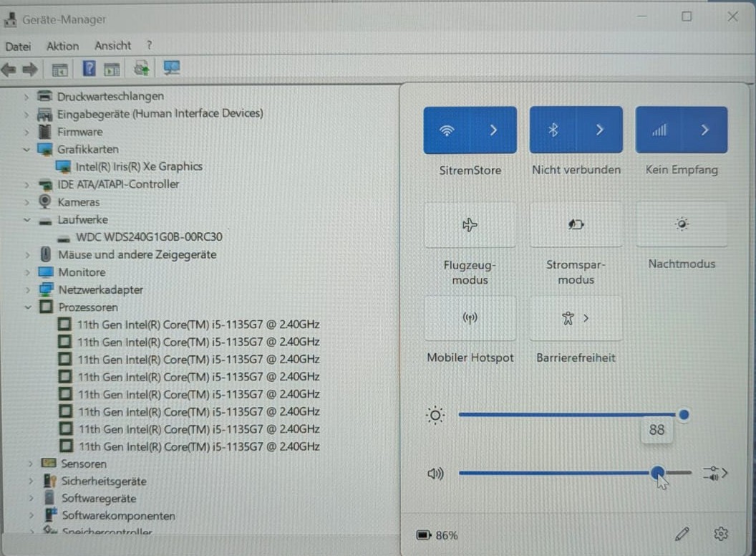Click the battery 86% indicator
The image size is (756, 556).
tap(437, 535)
